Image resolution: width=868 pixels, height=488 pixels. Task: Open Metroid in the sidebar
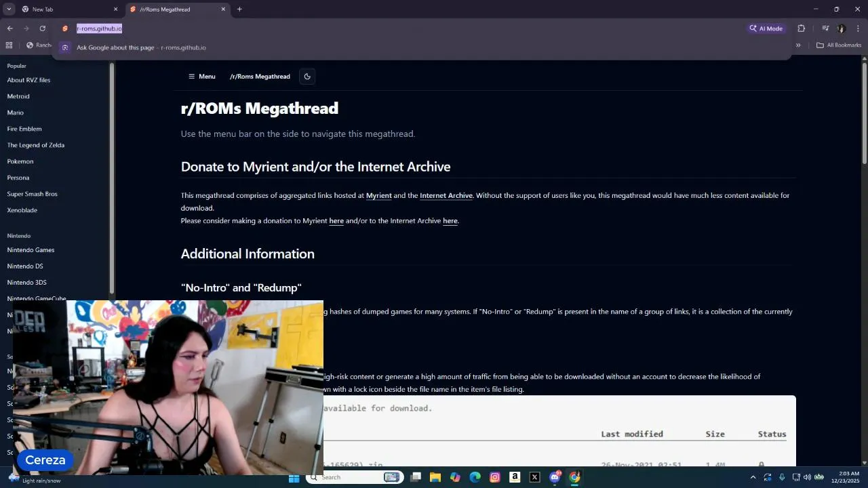click(18, 96)
